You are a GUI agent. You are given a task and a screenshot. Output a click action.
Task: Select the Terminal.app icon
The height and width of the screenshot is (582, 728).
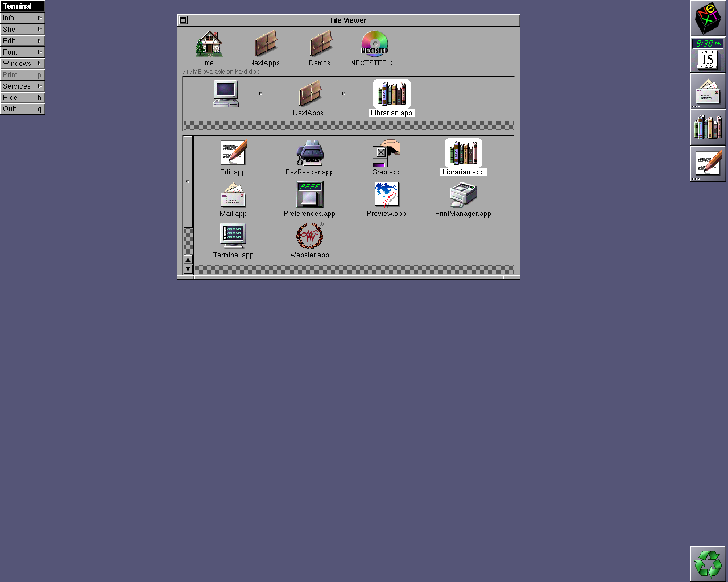233,236
